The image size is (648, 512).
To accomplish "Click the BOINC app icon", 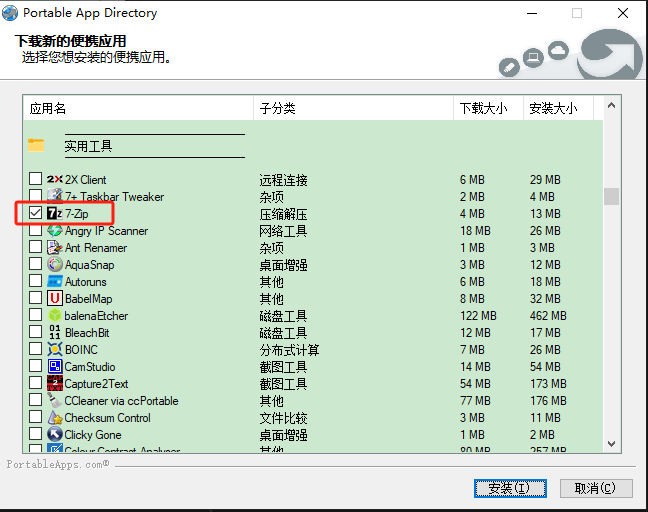I will click(x=55, y=349).
